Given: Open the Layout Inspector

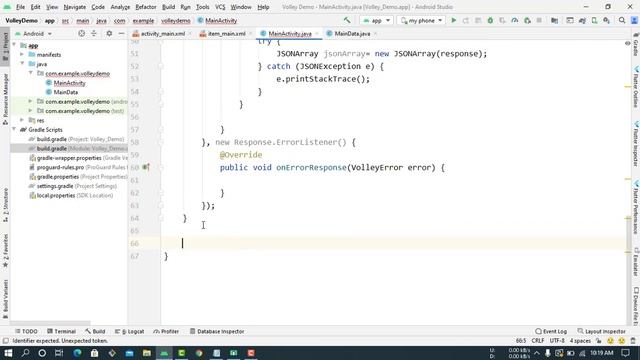Looking at the screenshot, I should (602, 331).
